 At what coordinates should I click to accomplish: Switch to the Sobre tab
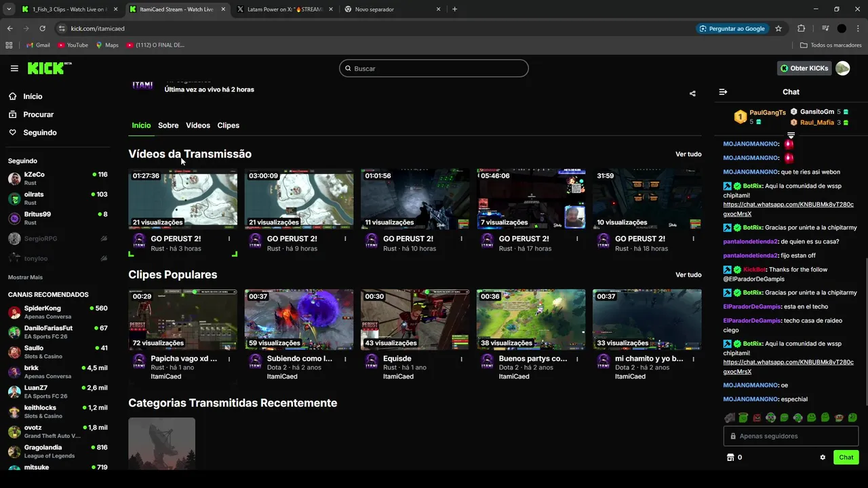(x=168, y=125)
